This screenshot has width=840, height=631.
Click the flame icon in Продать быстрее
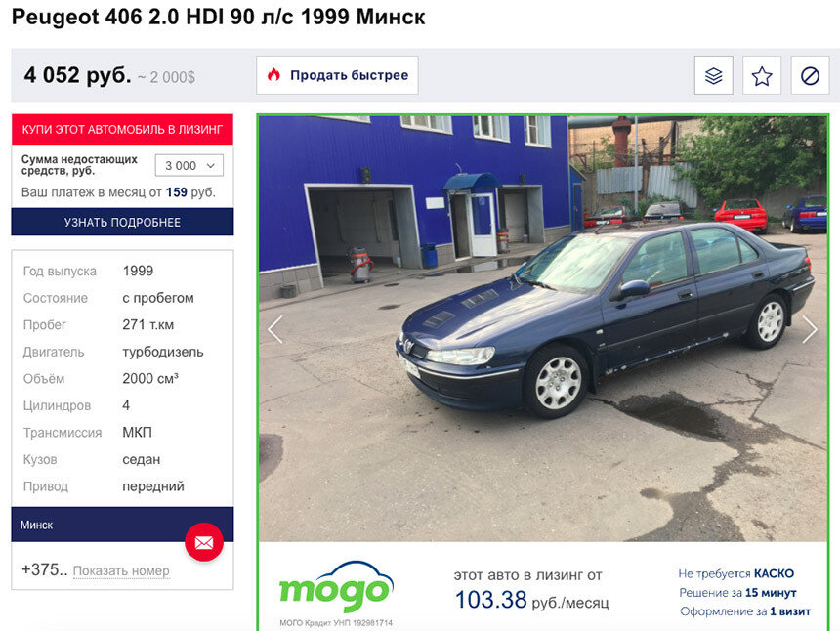[273, 75]
